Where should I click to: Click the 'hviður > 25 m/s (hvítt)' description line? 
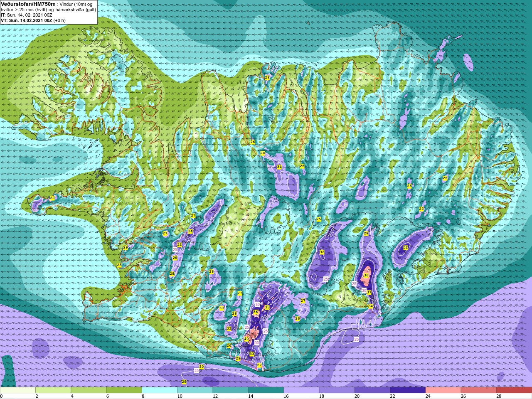tap(49, 10)
